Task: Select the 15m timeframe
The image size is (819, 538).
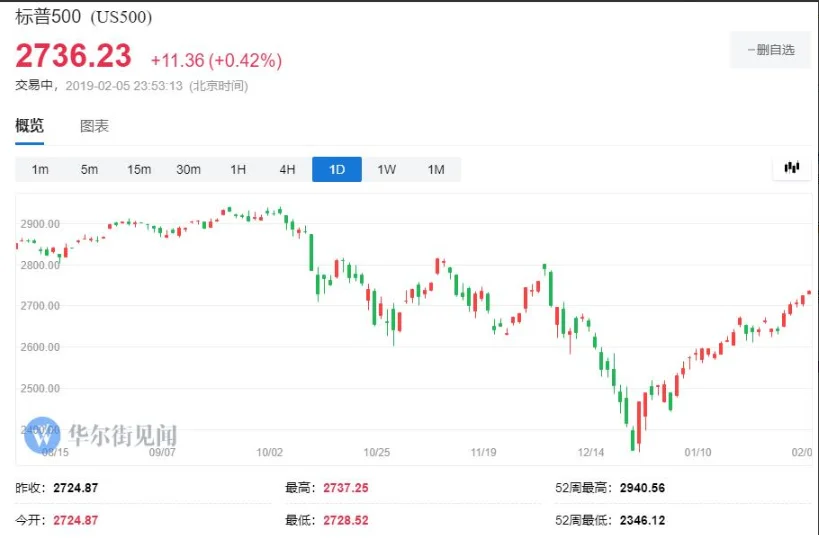Action: 139,169
